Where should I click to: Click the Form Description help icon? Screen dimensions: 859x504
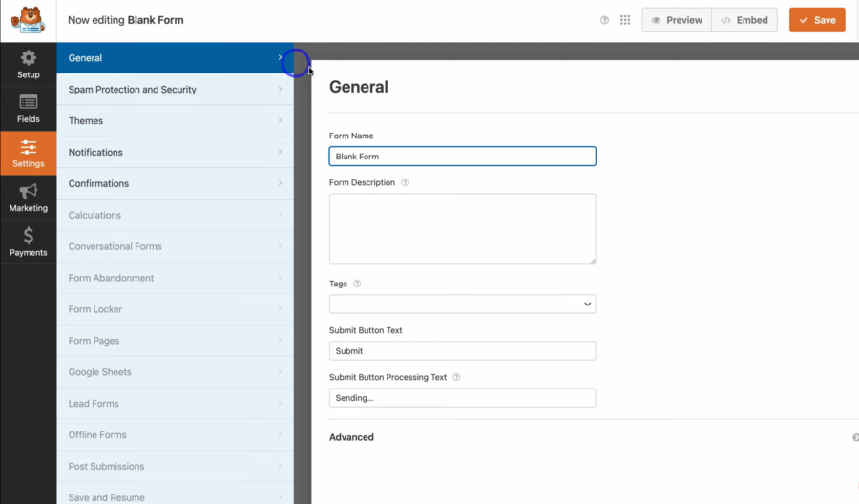coord(405,182)
